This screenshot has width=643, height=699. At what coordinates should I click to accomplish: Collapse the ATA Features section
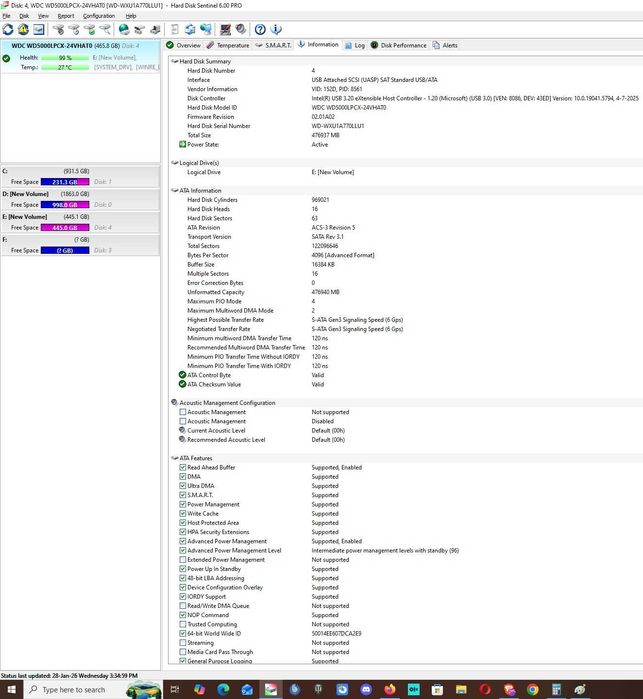(175, 458)
